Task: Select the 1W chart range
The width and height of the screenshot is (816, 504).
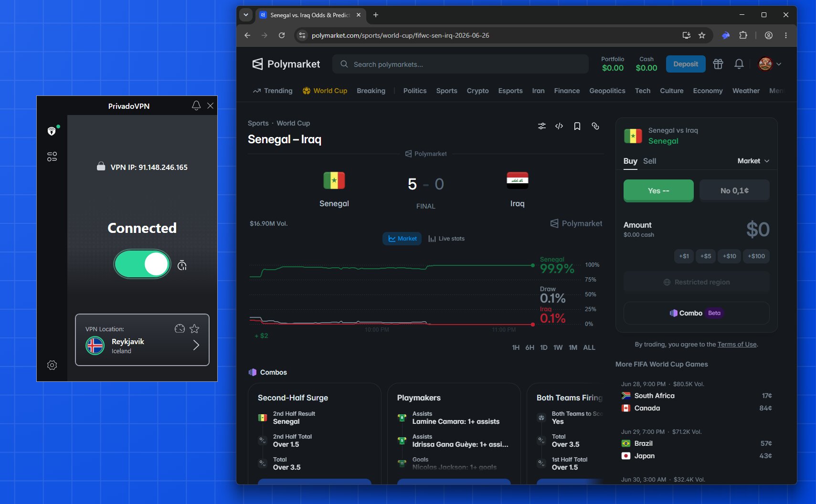Action: [x=558, y=347]
